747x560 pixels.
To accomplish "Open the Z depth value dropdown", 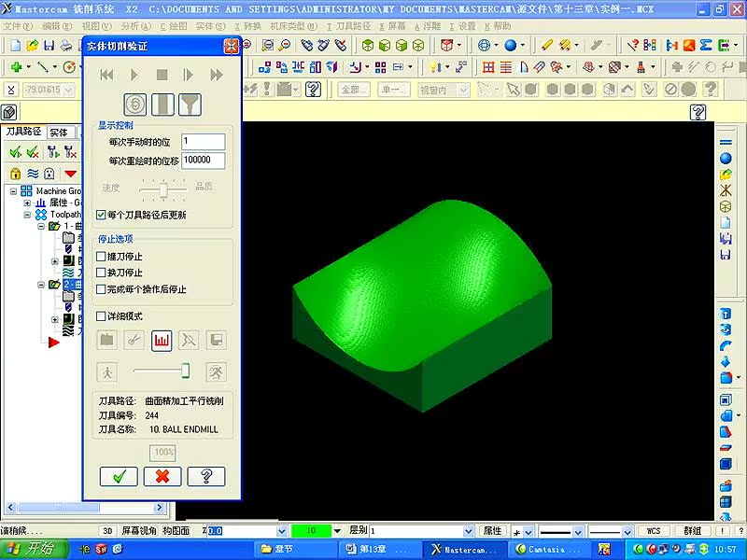I will pos(282,531).
